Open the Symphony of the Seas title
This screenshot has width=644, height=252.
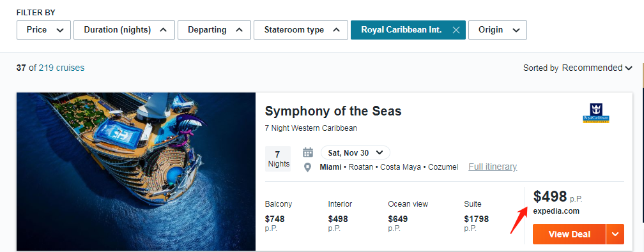[x=333, y=111]
